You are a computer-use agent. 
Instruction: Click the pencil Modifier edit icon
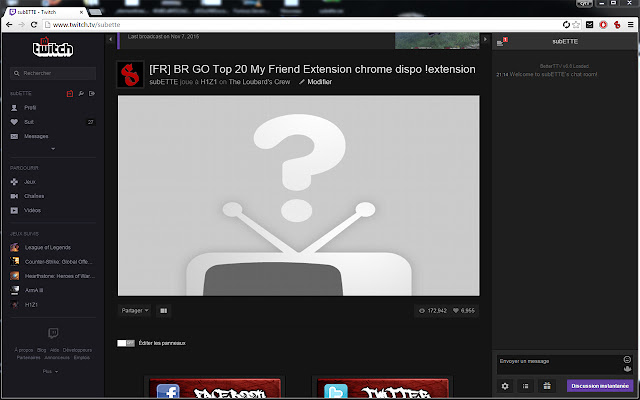[x=302, y=82]
